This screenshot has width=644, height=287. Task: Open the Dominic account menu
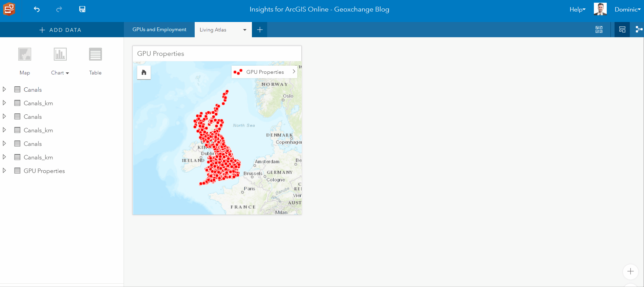627,9
